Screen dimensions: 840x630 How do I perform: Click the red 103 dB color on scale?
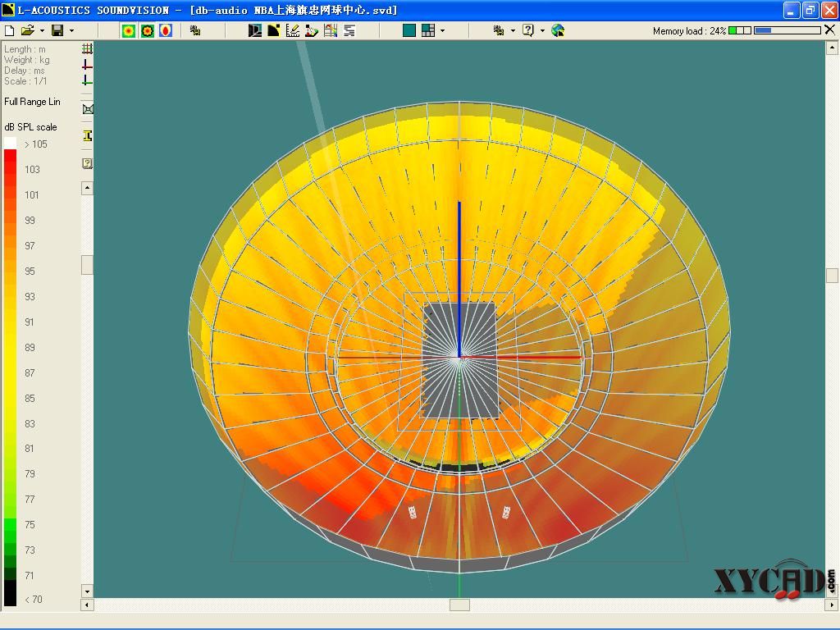click(10, 169)
